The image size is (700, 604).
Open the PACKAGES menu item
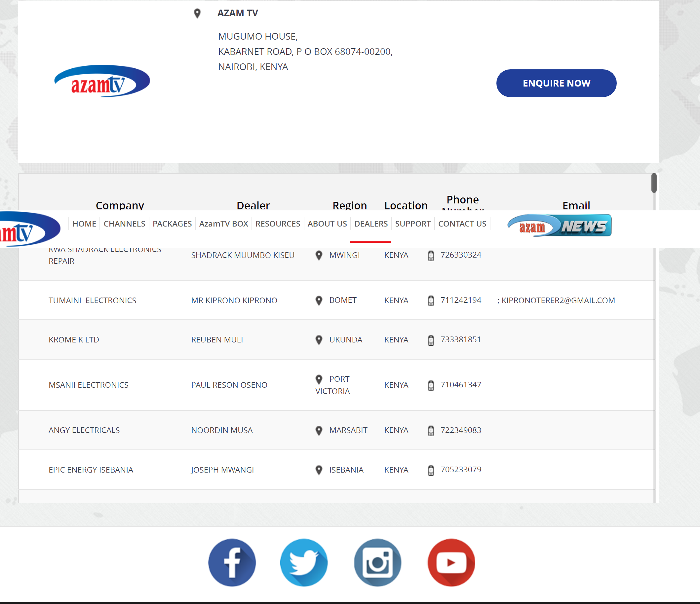pos(172,224)
